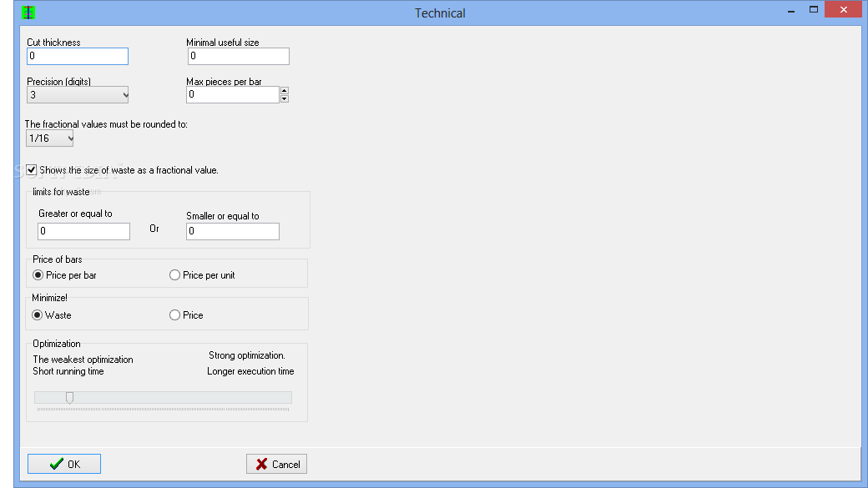The width and height of the screenshot is (868, 488).
Task: Click the green app icon in title bar
Action: pyautogui.click(x=28, y=13)
